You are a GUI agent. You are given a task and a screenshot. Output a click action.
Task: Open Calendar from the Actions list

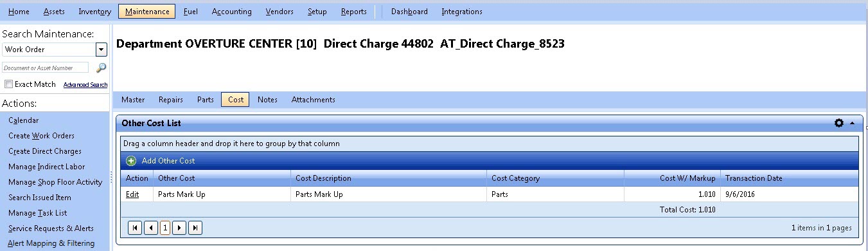pos(23,120)
